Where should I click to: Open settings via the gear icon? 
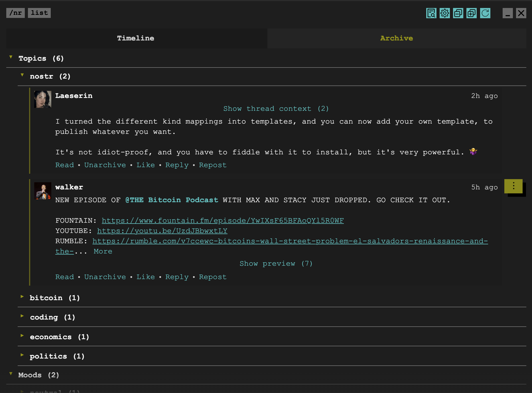445,13
